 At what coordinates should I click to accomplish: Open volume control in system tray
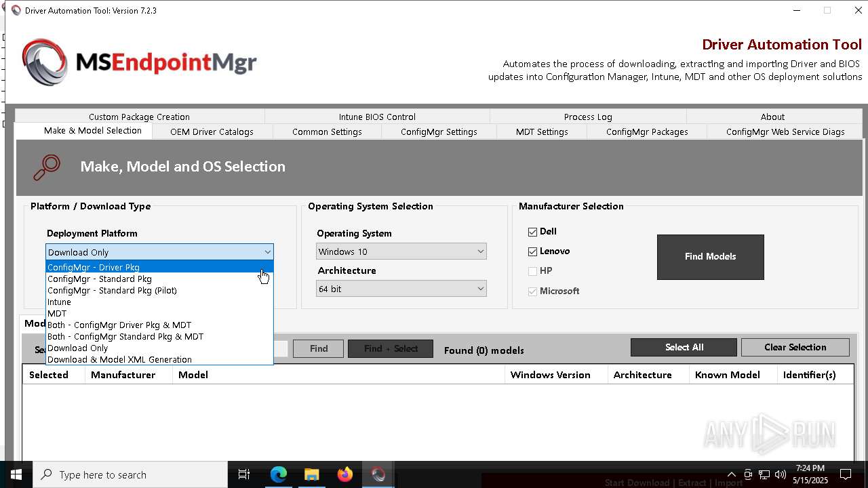point(781,474)
